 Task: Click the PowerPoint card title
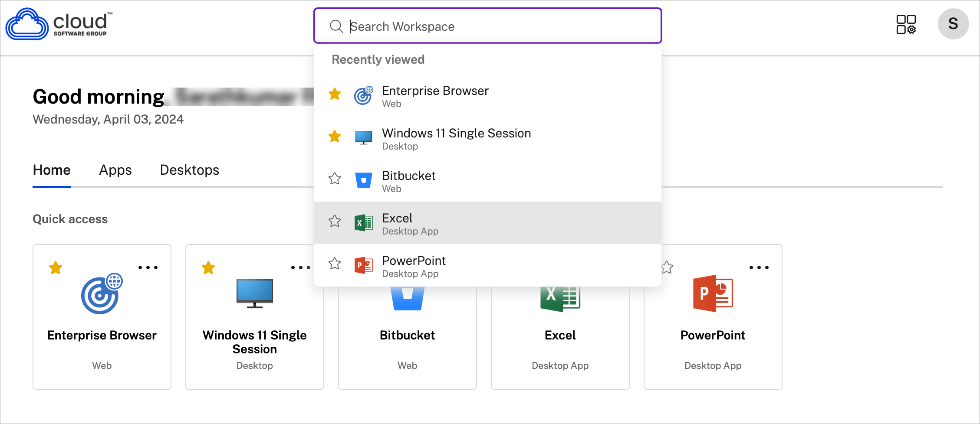pyautogui.click(x=713, y=335)
